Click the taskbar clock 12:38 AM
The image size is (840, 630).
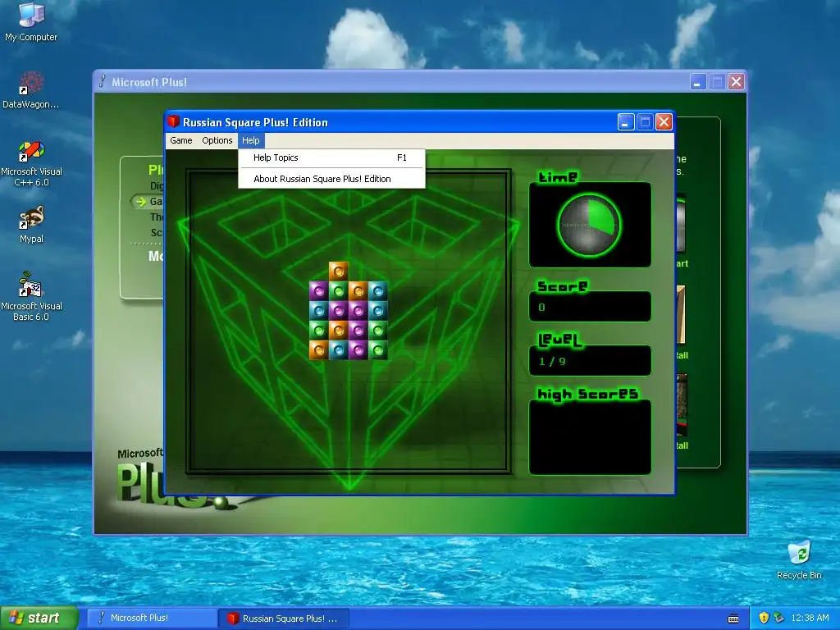(810, 618)
